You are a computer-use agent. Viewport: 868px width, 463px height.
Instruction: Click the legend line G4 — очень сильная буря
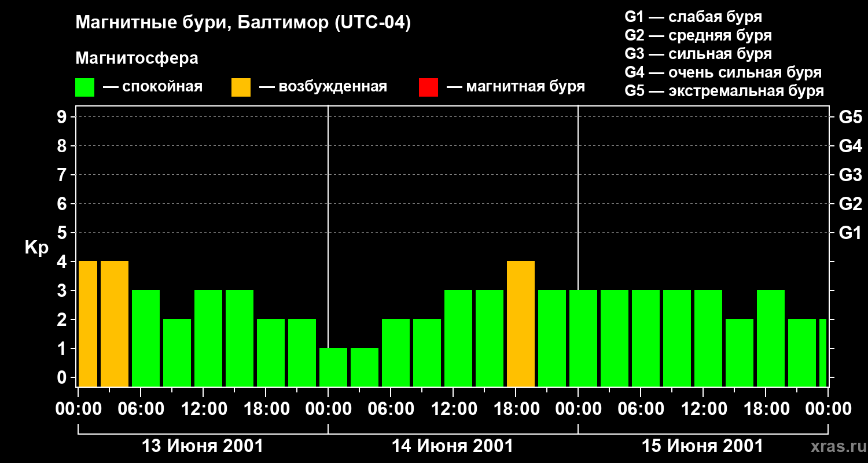pos(723,72)
